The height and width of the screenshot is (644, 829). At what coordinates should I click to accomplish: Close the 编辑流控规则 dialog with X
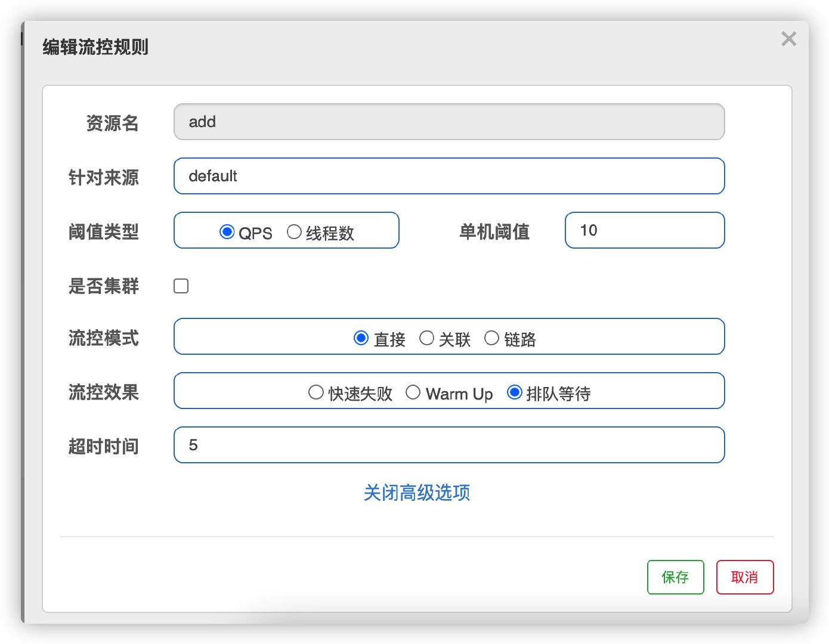[x=788, y=39]
